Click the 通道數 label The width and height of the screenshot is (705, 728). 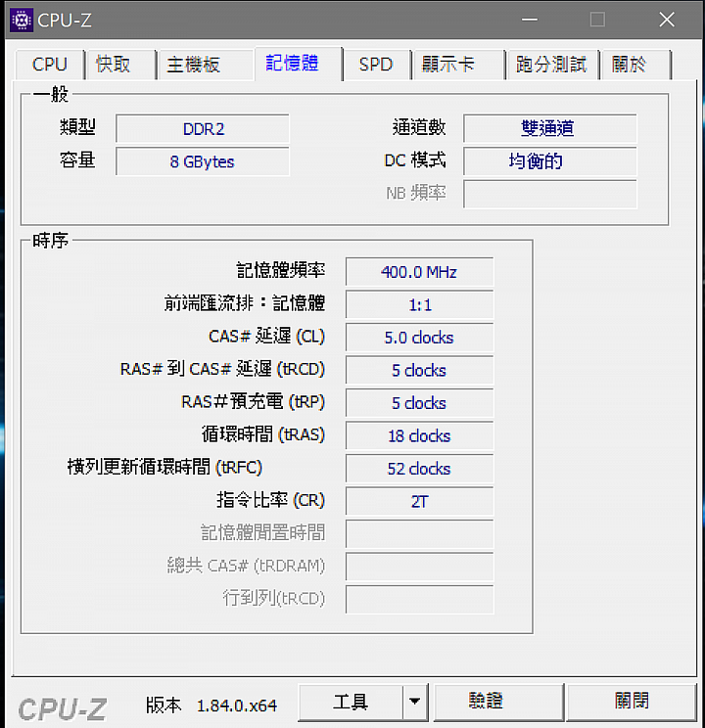point(419,127)
